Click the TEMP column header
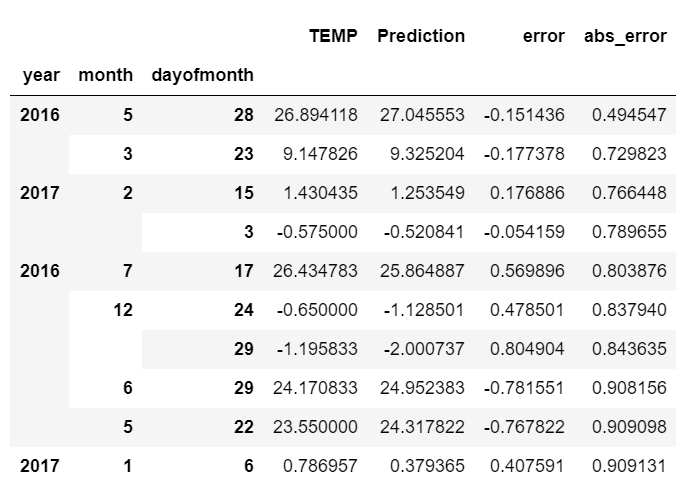Image resolution: width=687 pixels, height=497 pixels. click(x=336, y=36)
